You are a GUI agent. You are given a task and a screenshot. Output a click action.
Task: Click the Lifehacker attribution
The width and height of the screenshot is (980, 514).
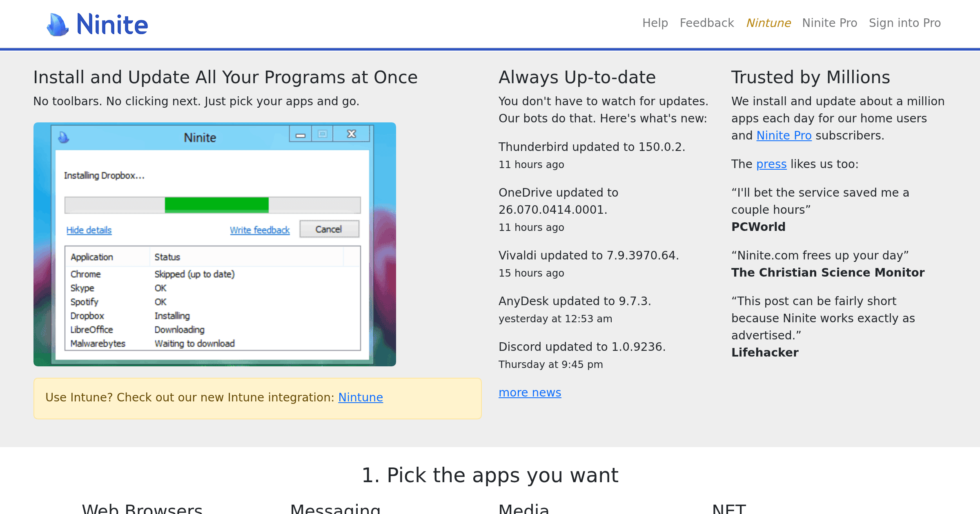pos(765,352)
